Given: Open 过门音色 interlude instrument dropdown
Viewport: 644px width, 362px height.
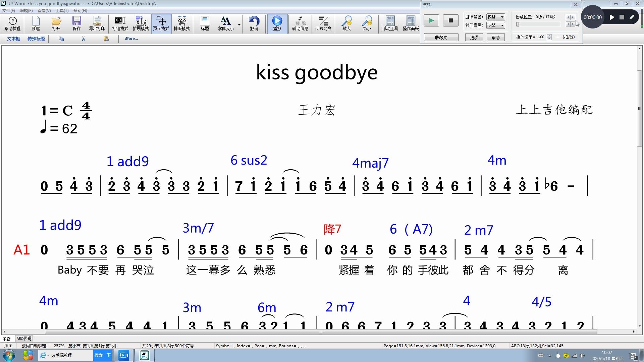Looking at the screenshot, I should coord(495,25).
